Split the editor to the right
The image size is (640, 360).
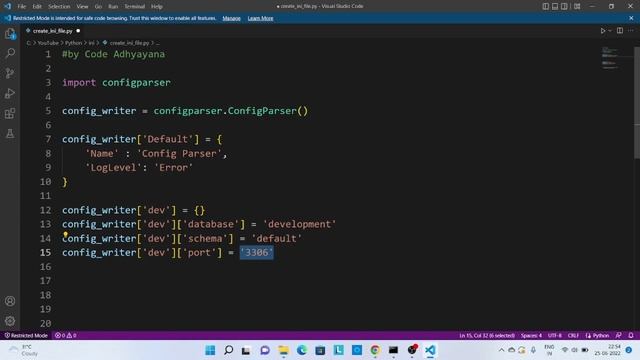(x=620, y=31)
